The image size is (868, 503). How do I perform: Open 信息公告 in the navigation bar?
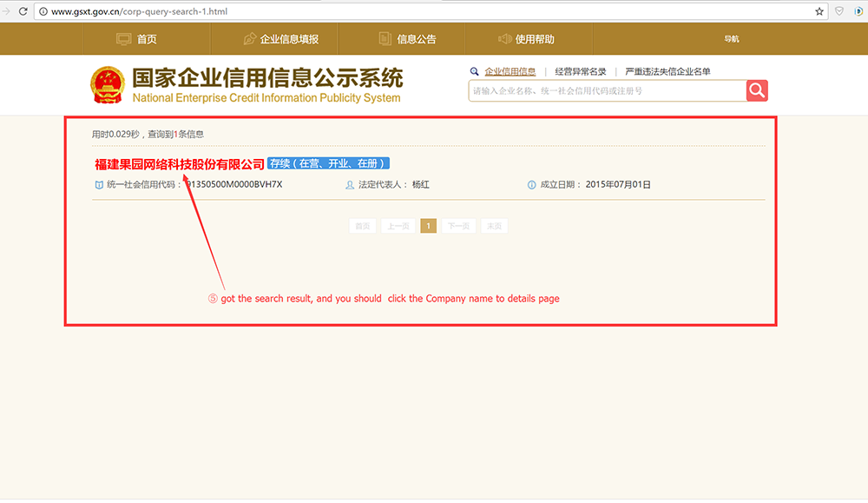pos(417,39)
